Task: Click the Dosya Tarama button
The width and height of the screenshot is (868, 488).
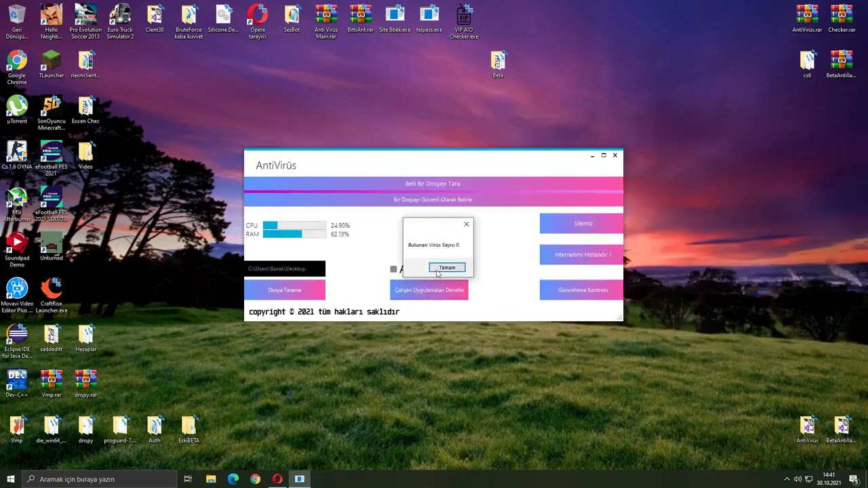Action: click(x=285, y=290)
